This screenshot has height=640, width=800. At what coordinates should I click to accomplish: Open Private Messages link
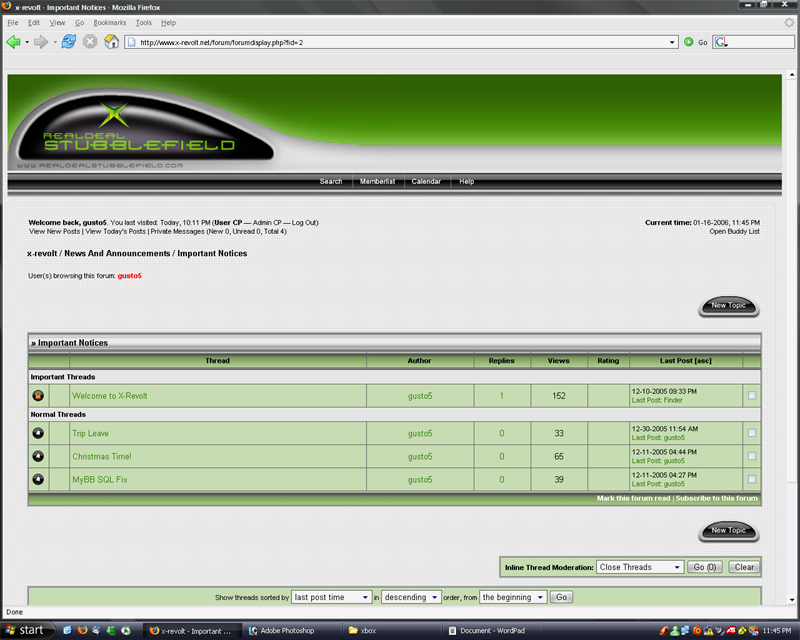tap(177, 231)
